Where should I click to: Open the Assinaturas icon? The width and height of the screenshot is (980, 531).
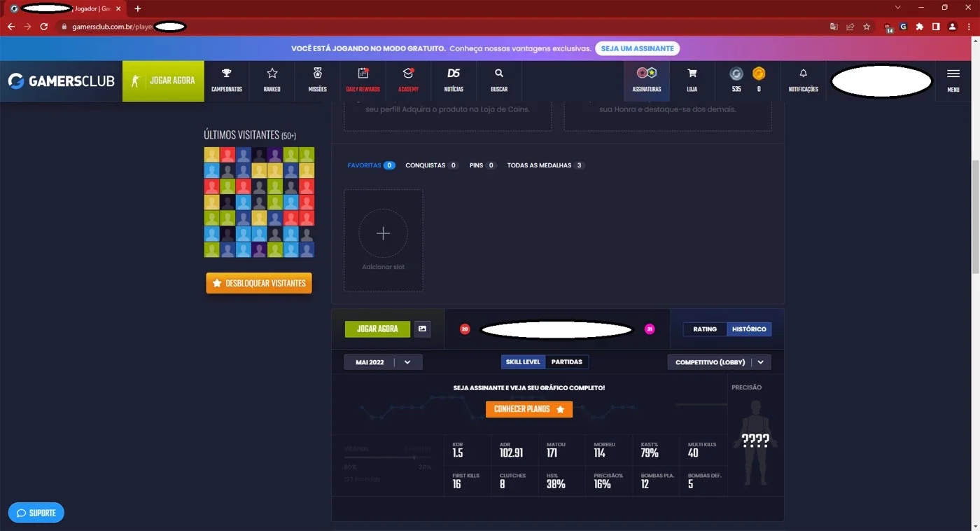tap(646, 73)
